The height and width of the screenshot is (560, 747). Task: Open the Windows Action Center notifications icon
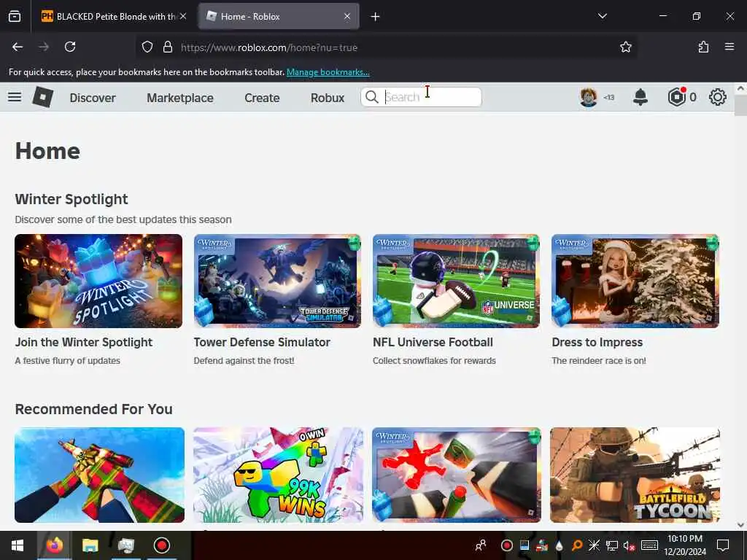(723, 545)
